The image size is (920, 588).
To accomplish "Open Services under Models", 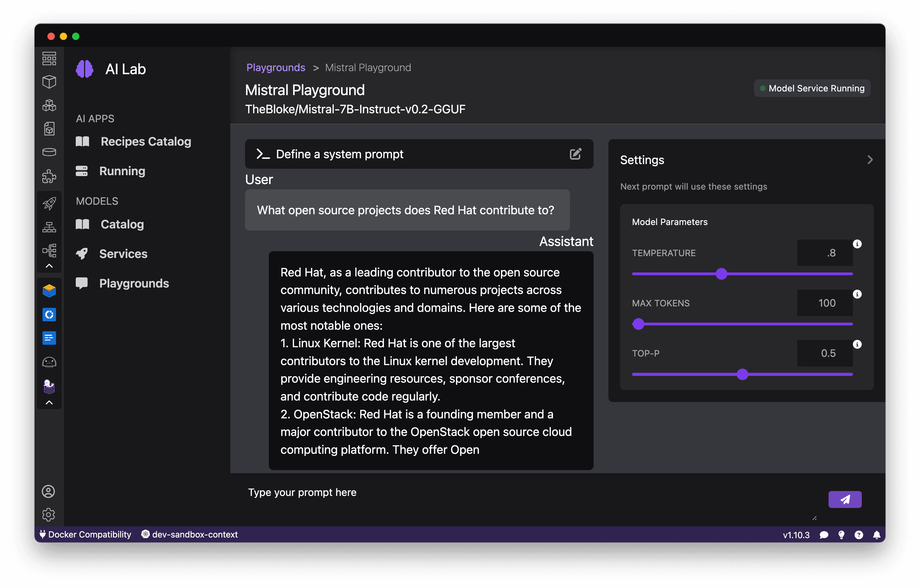I will 111,254.
